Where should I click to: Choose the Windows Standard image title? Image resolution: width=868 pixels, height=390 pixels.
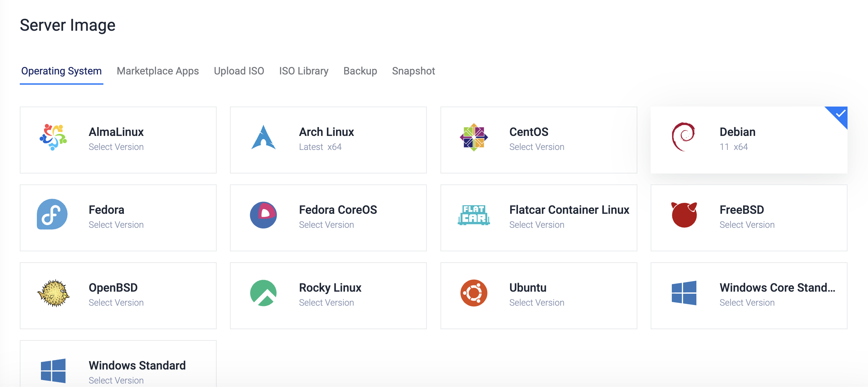click(x=137, y=365)
